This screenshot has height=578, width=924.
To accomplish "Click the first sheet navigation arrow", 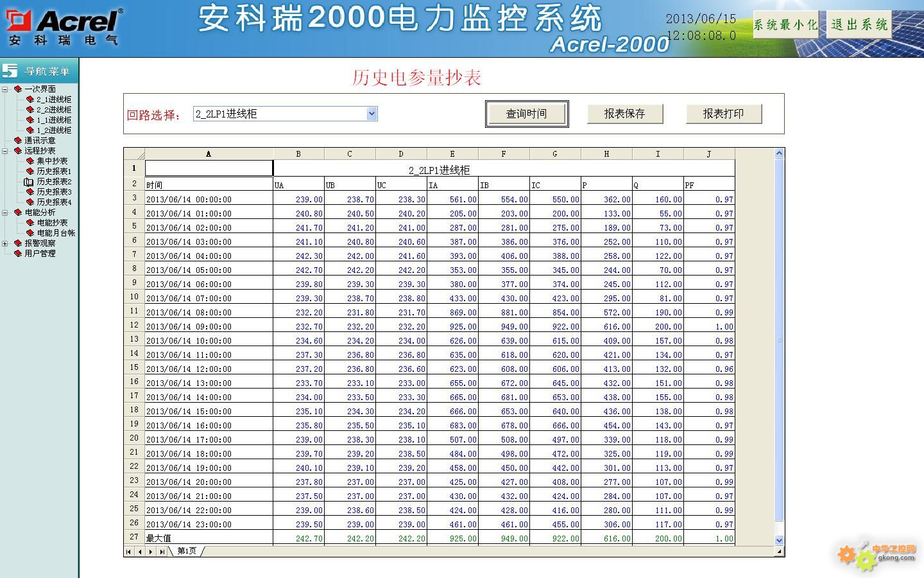I will click(x=129, y=552).
